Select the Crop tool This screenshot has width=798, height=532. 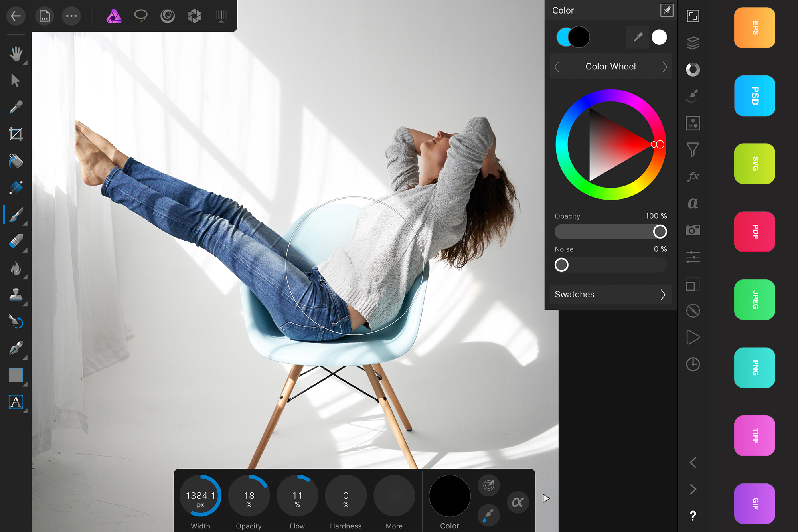point(16,134)
